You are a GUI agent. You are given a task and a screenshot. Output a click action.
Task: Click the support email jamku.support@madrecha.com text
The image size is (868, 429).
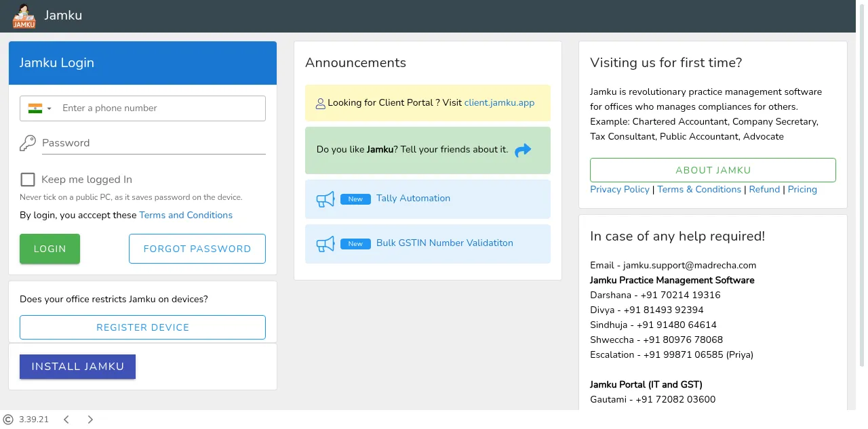coord(690,265)
